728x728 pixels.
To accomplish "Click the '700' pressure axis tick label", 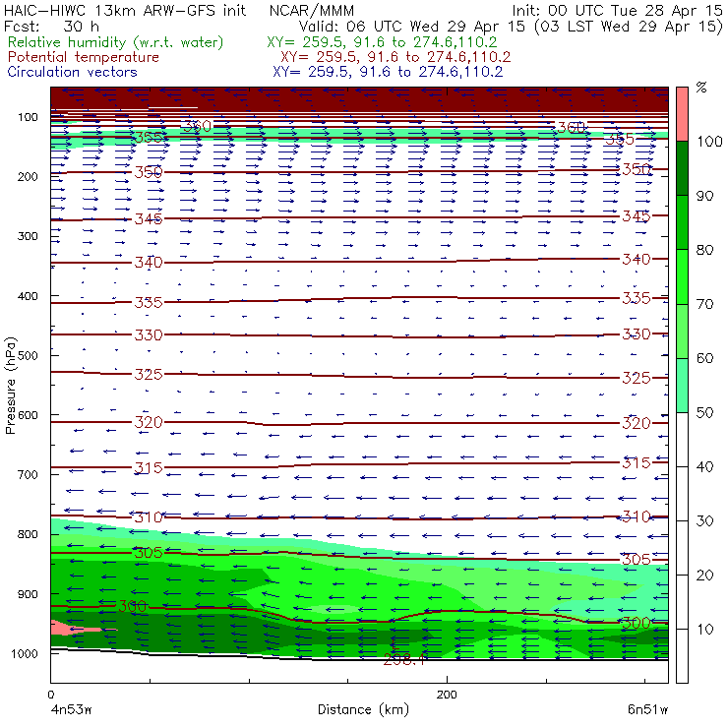I will pos(28,474).
